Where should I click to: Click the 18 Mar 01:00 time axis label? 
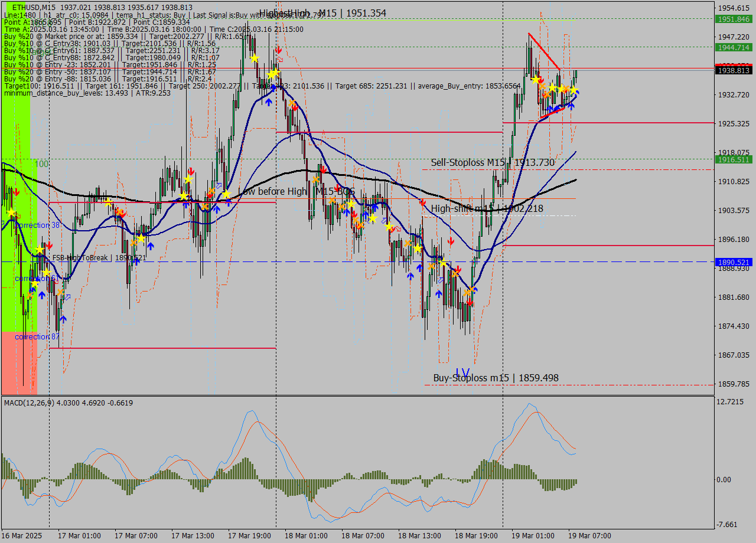pyautogui.click(x=305, y=535)
